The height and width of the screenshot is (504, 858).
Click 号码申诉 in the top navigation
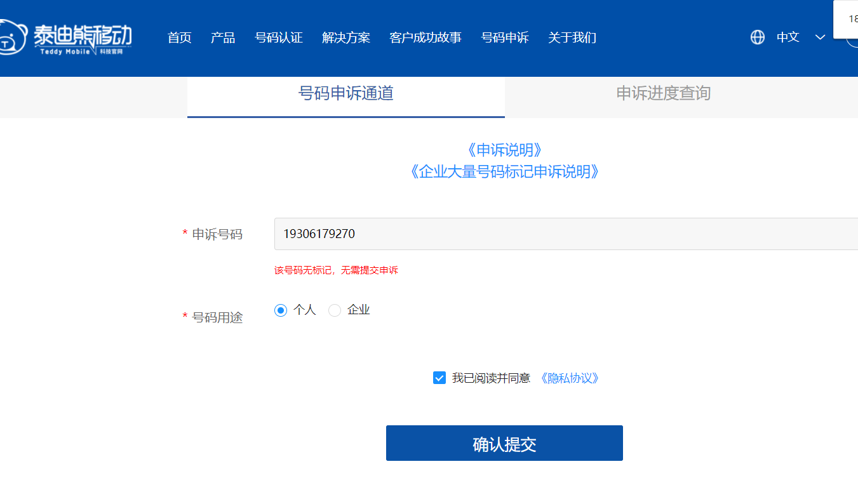[x=504, y=37]
